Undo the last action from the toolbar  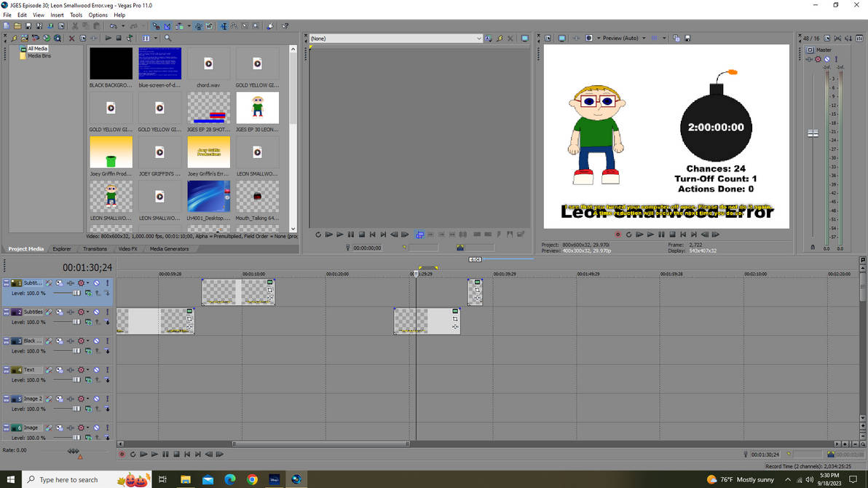112,25
